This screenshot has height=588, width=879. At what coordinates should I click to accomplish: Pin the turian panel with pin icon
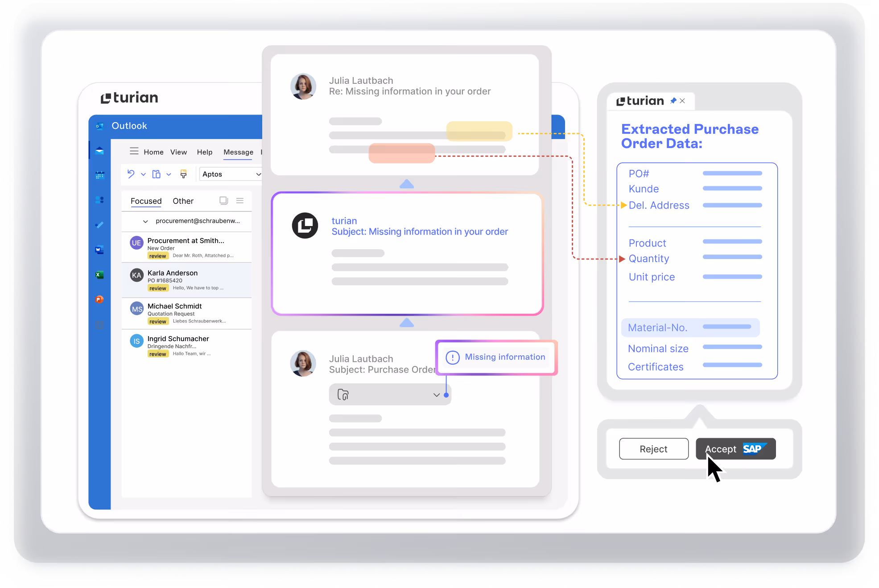click(x=673, y=101)
